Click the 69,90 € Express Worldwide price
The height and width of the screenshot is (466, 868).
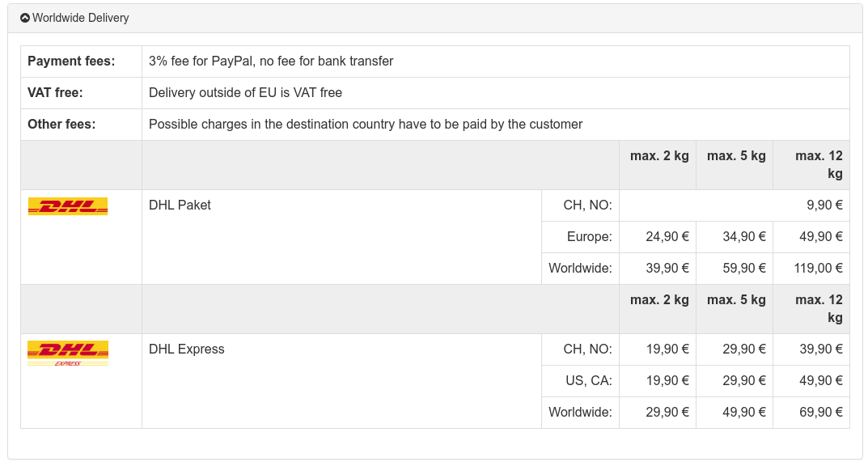[821, 413]
